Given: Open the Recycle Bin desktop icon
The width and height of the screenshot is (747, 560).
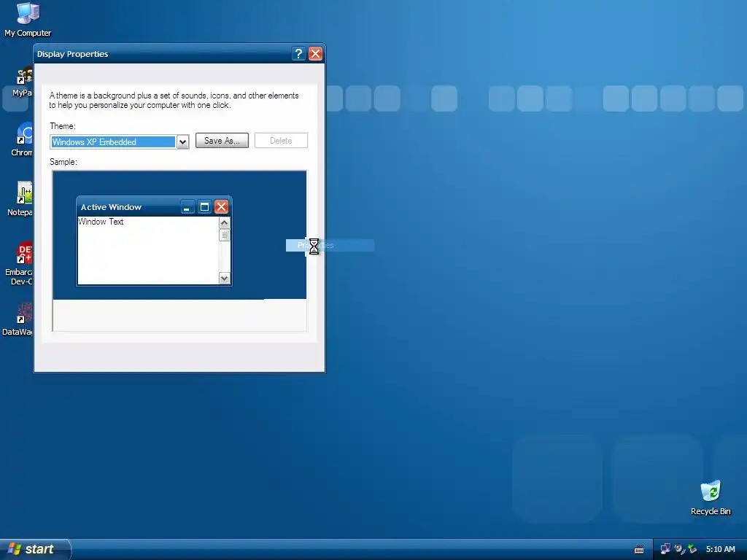Looking at the screenshot, I should point(711,498).
